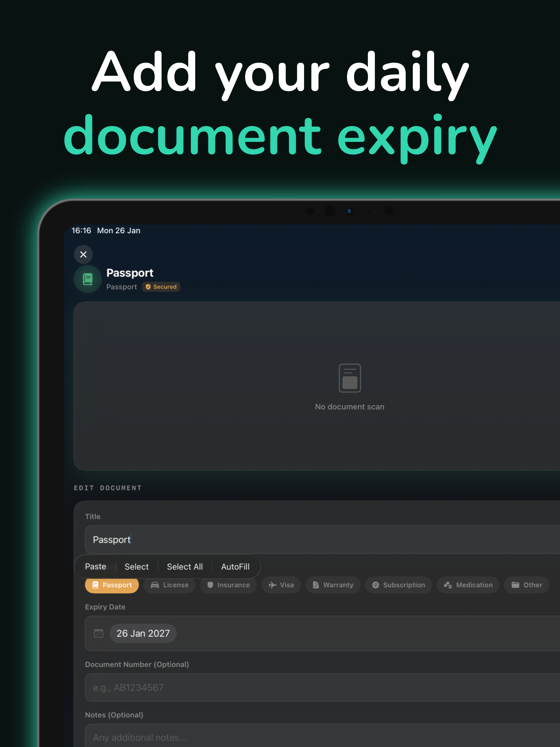Select the Medication category chip

pos(468,585)
